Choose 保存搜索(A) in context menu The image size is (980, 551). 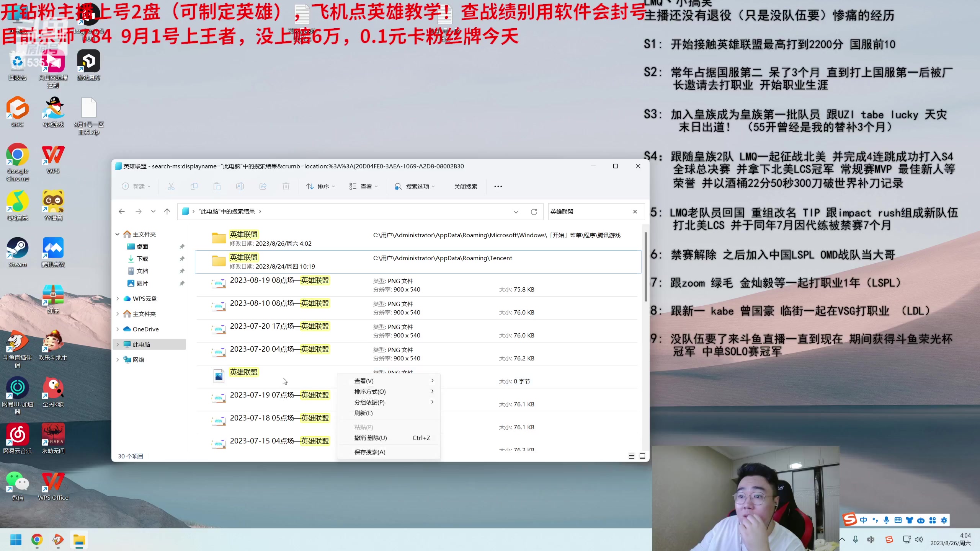pyautogui.click(x=389, y=452)
